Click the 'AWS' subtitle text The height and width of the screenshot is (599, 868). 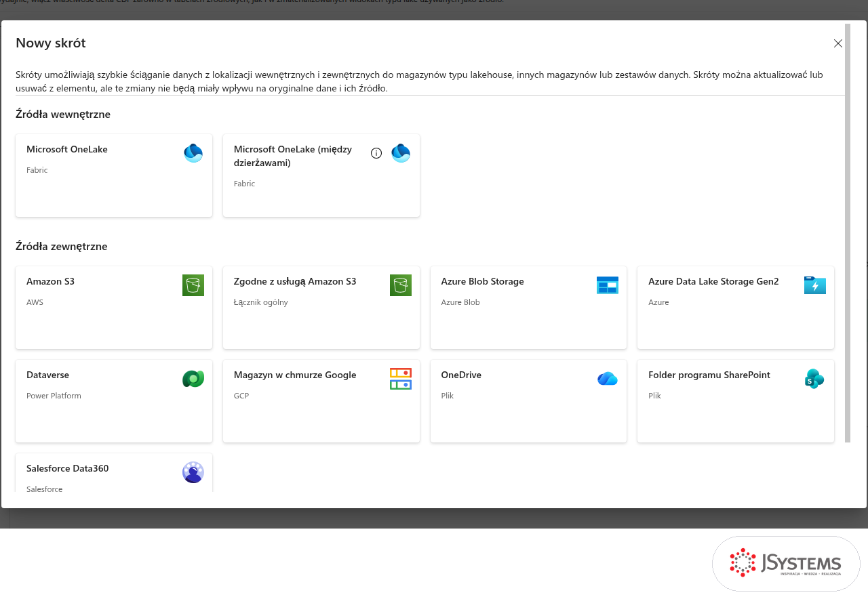coord(35,302)
